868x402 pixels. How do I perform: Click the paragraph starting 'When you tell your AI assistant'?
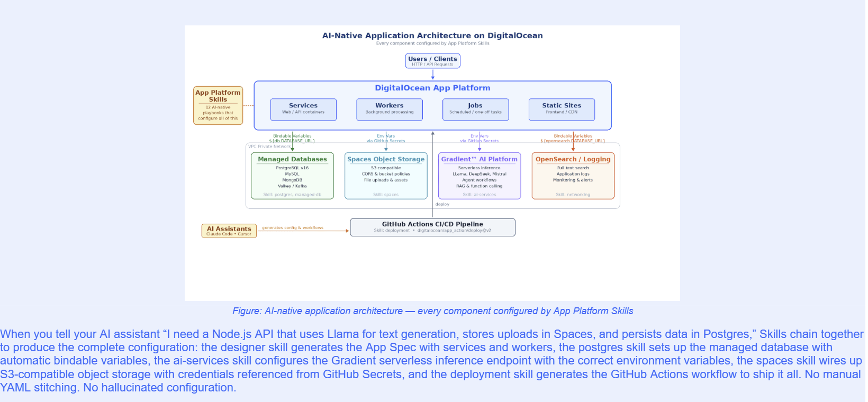[431, 361]
